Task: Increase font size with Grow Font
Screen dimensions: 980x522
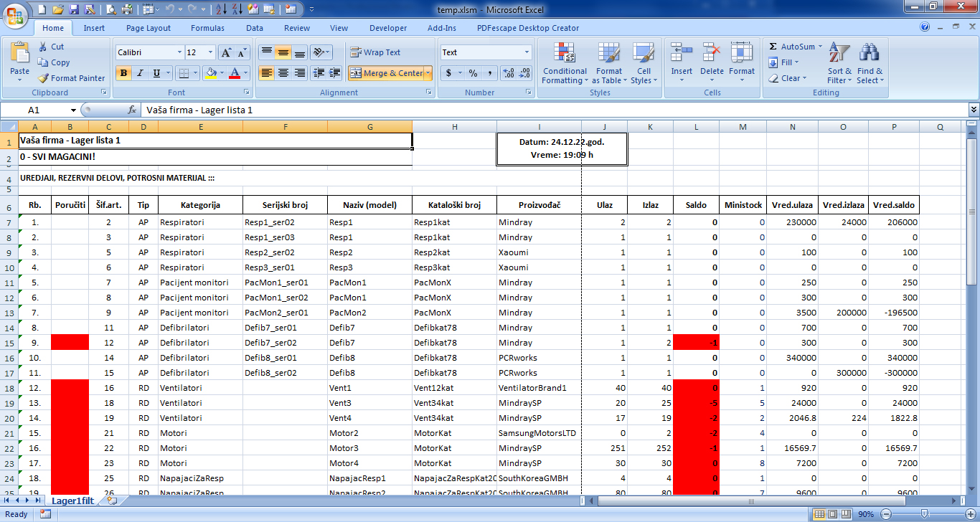Action: (226, 52)
